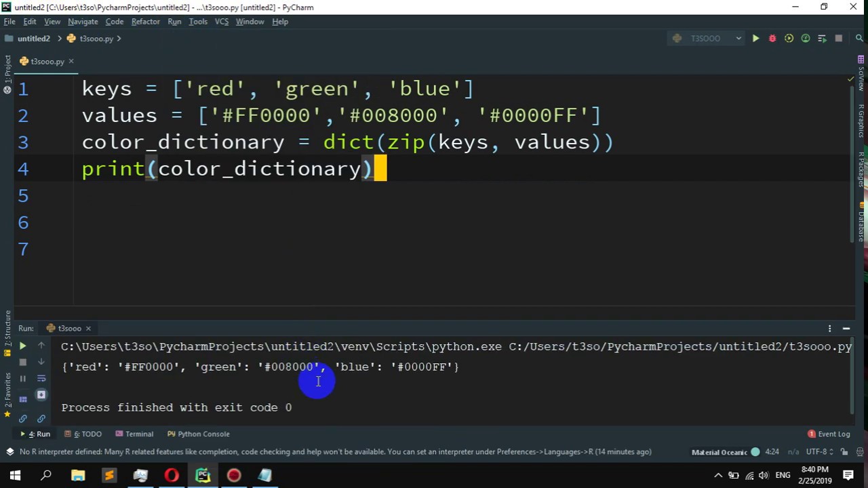
Task: Open Opera browser from the taskbar
Action: pos(172,476)
